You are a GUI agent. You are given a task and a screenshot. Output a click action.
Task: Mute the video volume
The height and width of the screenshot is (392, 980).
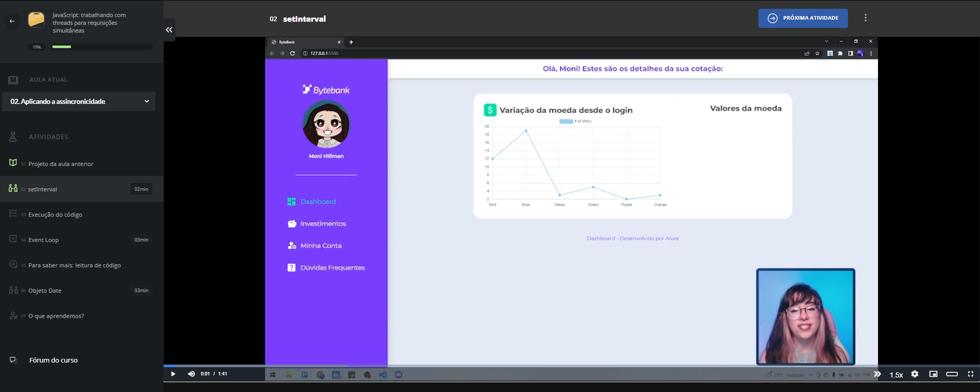191,374
